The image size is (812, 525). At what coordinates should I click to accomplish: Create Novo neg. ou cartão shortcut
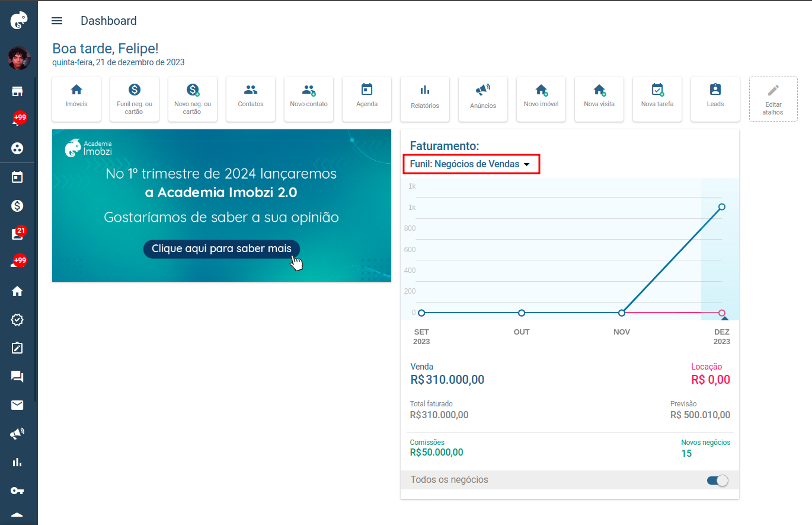point(193,99)
